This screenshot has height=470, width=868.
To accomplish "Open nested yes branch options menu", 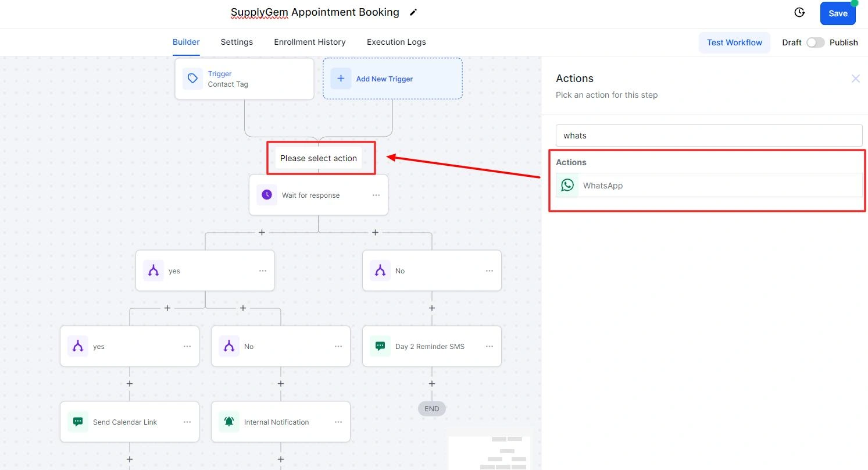I will pos(187,347).
